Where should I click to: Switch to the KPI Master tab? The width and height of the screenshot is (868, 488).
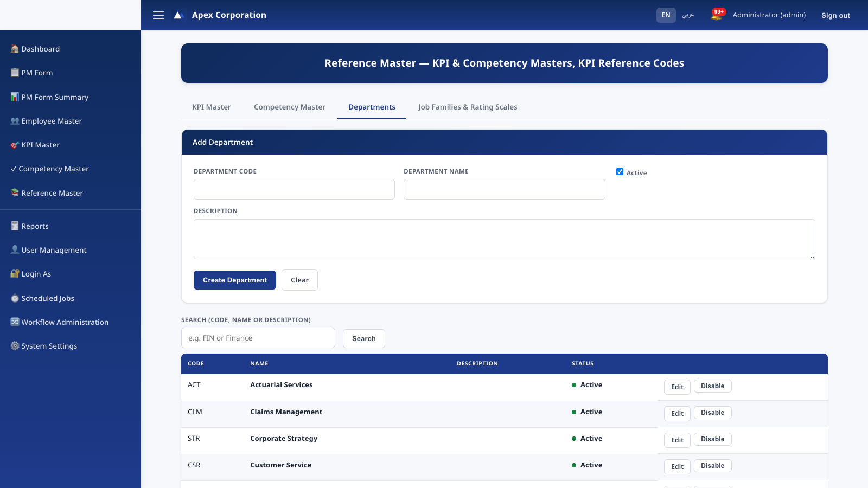(x=212, y=107)
